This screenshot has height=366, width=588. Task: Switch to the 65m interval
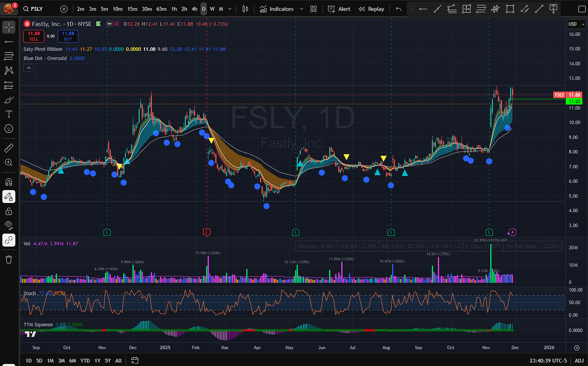(x=161, y=9)
